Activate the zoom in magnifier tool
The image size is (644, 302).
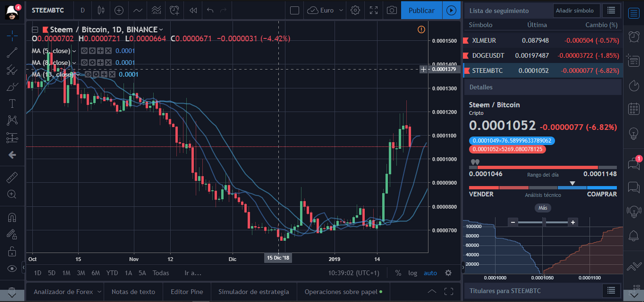click(x=12, y=194)
